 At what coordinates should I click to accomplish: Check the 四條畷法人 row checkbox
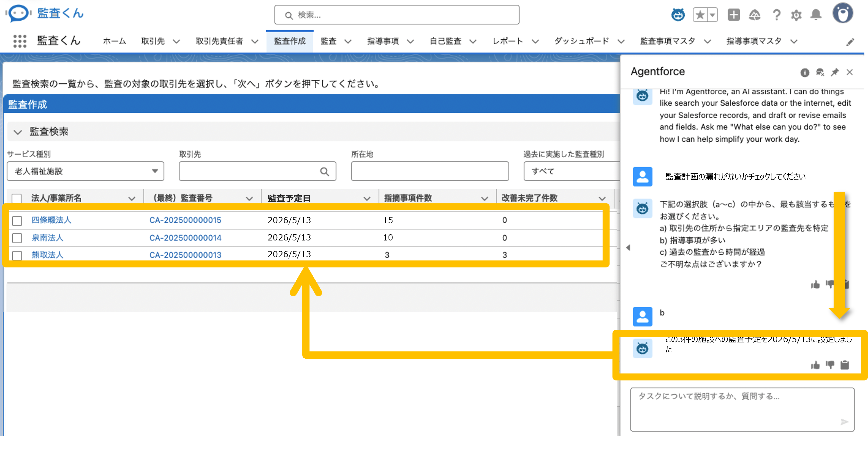tap(17, 221)
